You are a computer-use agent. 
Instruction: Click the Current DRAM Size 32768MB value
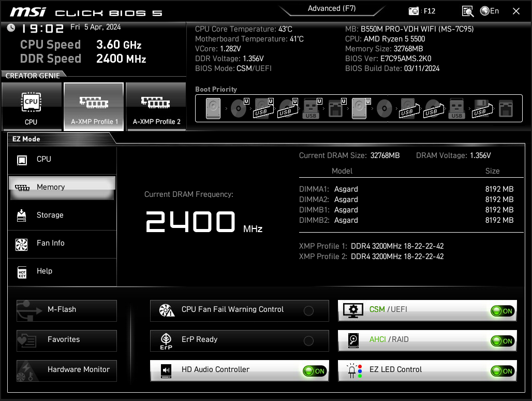385,155
